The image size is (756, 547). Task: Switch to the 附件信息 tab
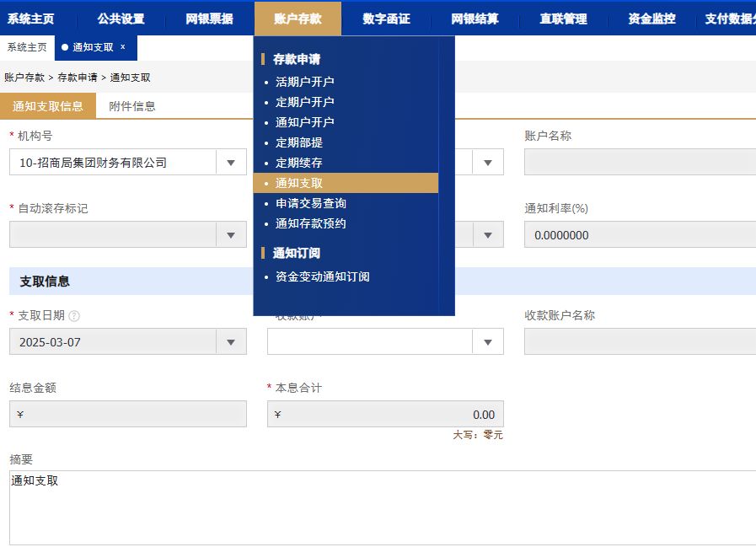[132, 106]
